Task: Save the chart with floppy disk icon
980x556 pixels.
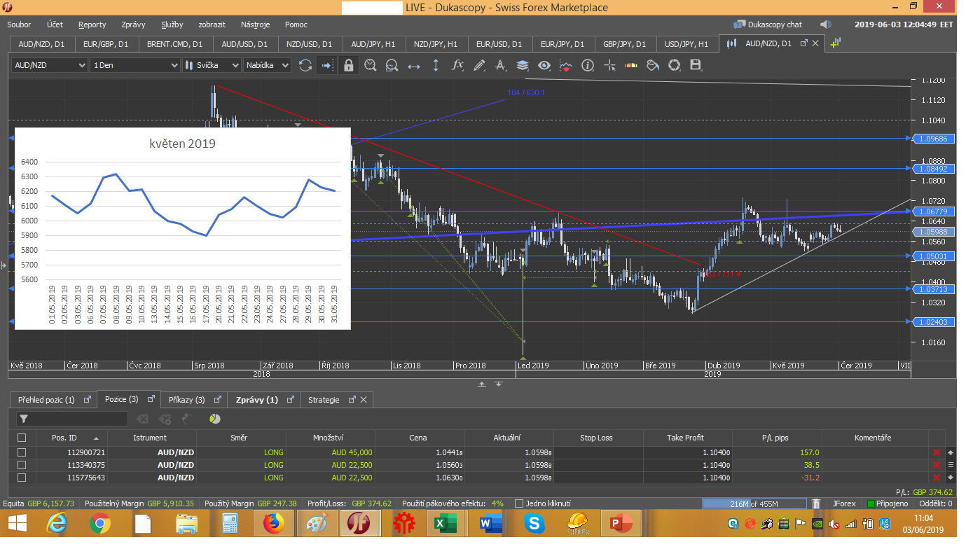Action: pyautogui.click(x=696, y=65)
